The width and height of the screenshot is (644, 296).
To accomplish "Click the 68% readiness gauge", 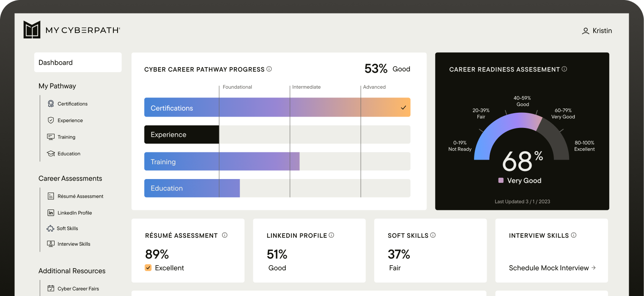I will (x=520, y=160).
